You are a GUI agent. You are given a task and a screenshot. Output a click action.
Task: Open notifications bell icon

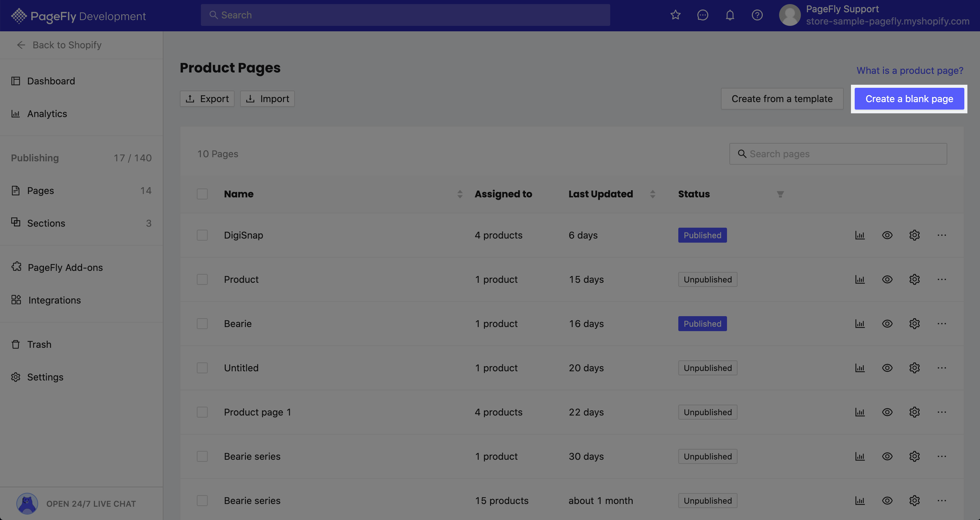pyautogui.click(x=730, y=15)
